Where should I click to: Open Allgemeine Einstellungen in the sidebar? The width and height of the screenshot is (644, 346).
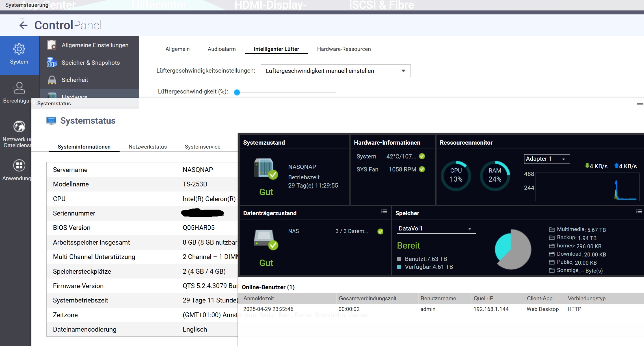(x=95, y=45)
